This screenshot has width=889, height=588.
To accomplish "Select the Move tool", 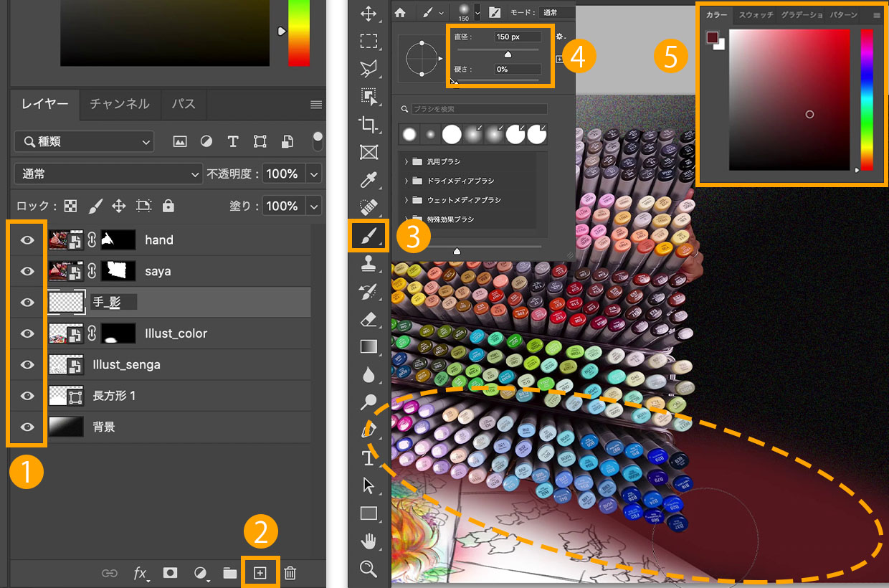I will coord(369,14).
